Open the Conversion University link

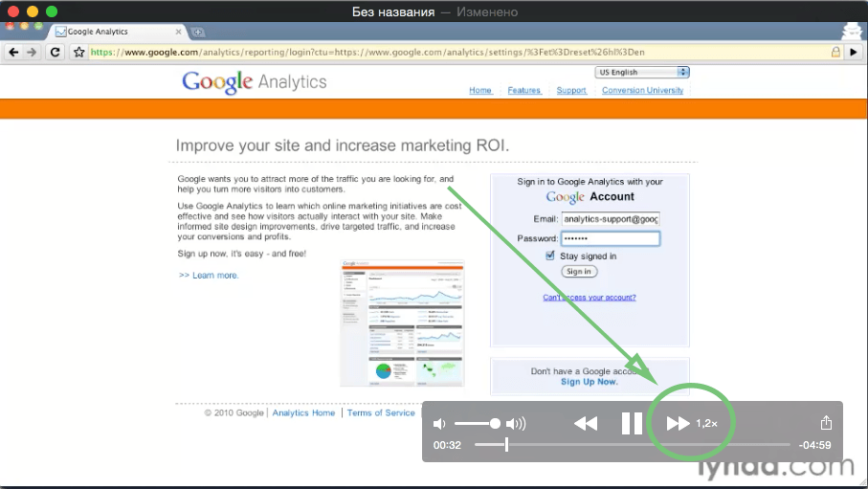click(642, 90)
